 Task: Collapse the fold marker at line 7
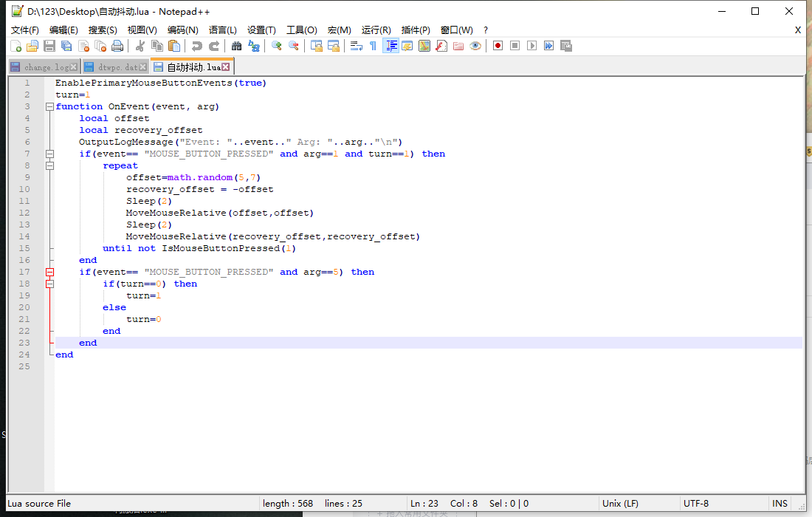click(x=49, y=154)
